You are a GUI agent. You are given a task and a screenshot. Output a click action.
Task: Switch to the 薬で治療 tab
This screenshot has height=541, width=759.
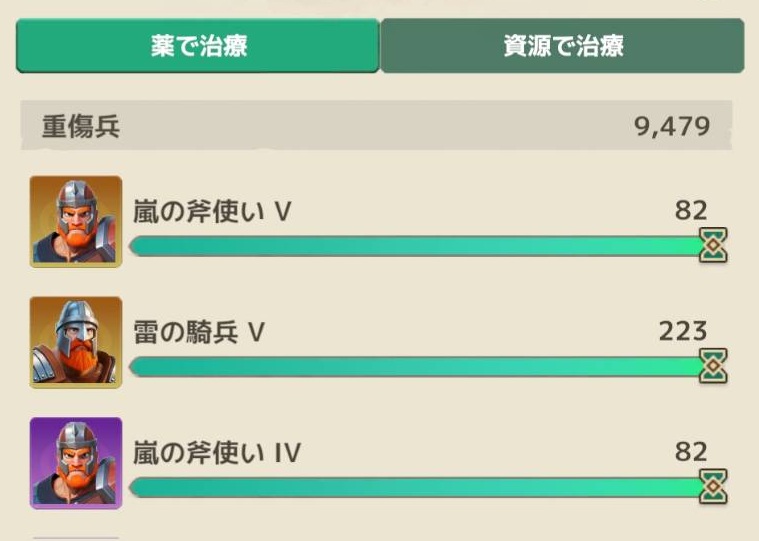click(x=197, y=45)
